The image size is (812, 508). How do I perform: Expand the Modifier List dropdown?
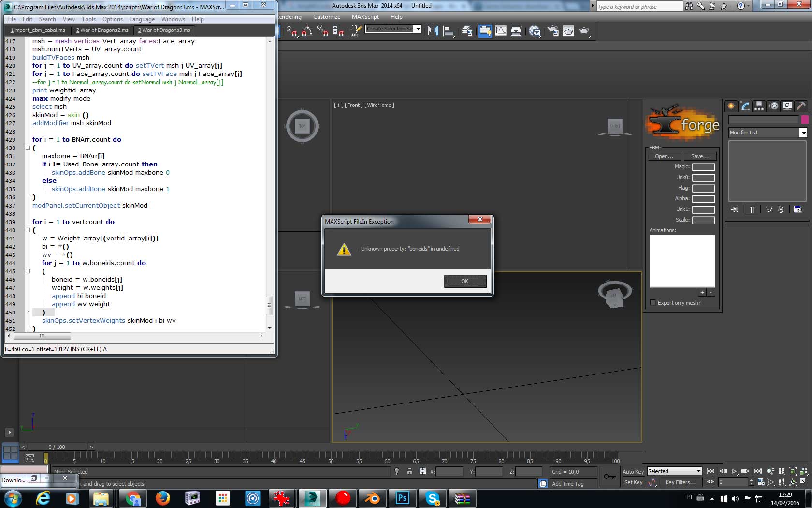(803, 133)
